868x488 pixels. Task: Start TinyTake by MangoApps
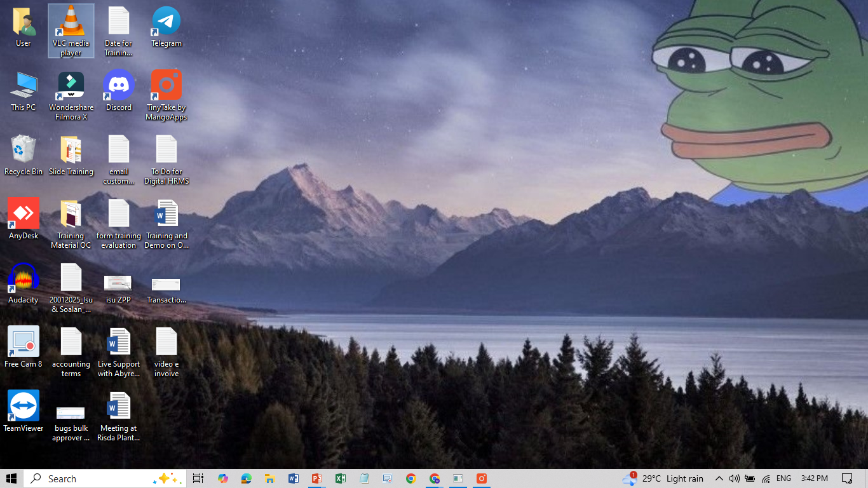click(x=166, y=86)
